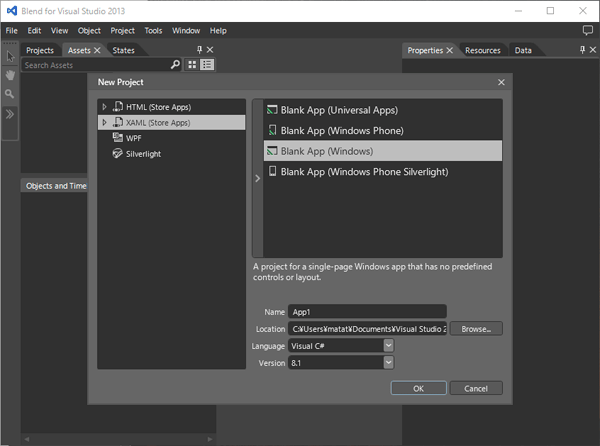Click the XAML (Store Apps) file icon
Screen dimensions: 600x446
click(118, 122)
